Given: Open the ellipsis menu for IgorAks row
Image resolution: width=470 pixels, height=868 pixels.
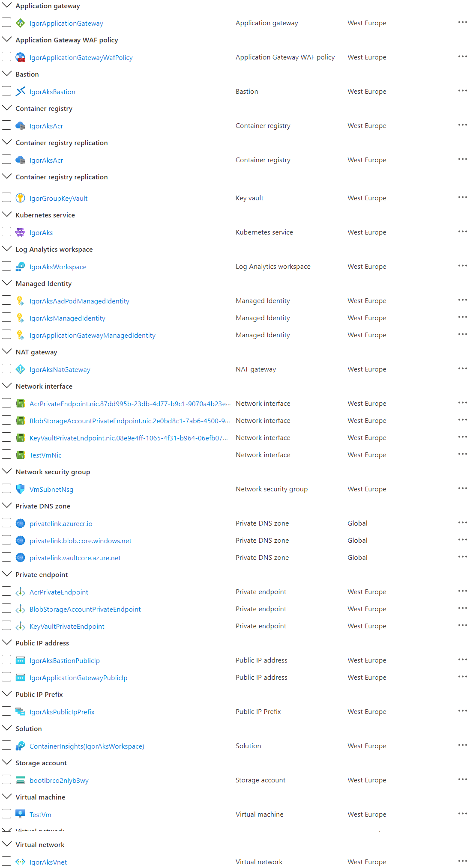Looking at the screenshot, I should (x=462, y=232).
